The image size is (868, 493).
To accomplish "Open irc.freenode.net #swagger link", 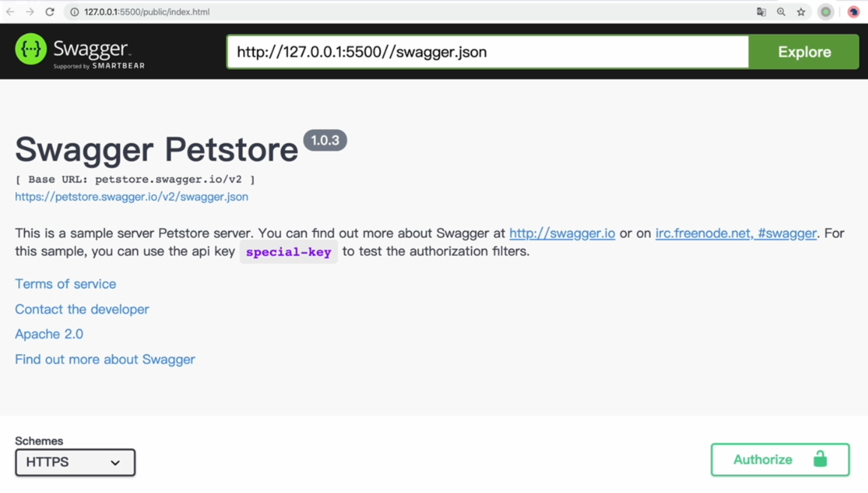I will pos(736,233).
